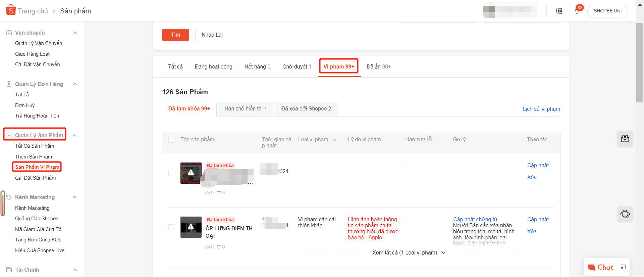Image resolution: width=644 pixels, height=277 pixels.
Task: Open Mã Giảm Giá Của Tôi in sidebar
Action: (x=39, y=229)
